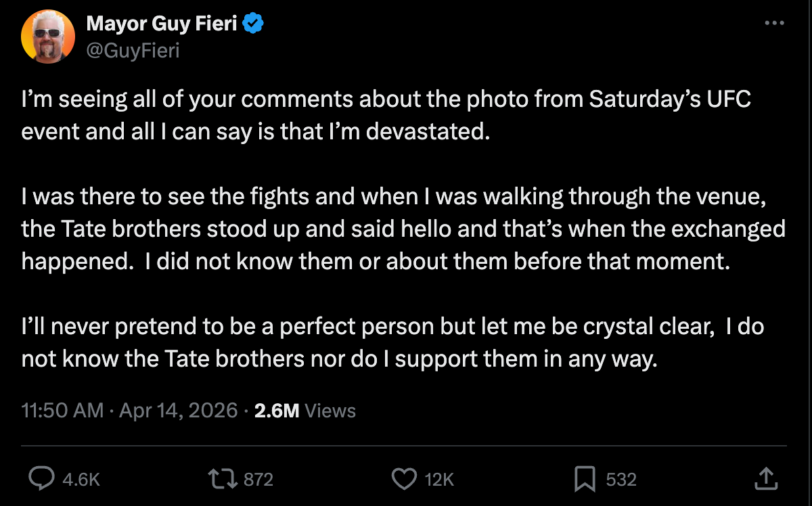View the 2.6M Views analytics
The width and height of the screenshot is (812, 506).
point(304,410)
